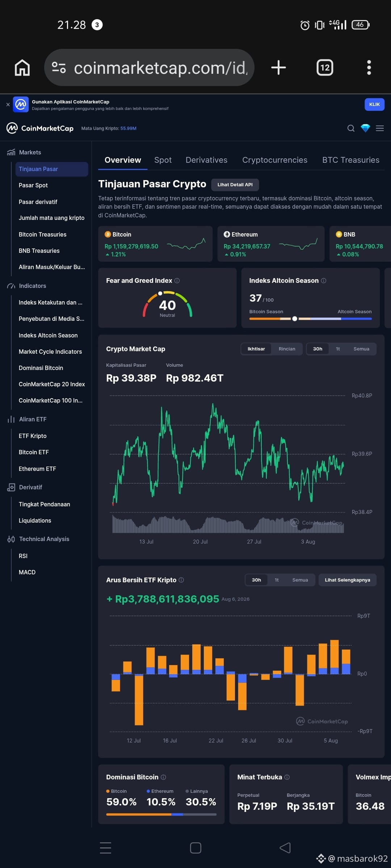Screen dimensions: 391x868
Task: Click the BNB coin icon in price card
Action: tap(339, 234)
